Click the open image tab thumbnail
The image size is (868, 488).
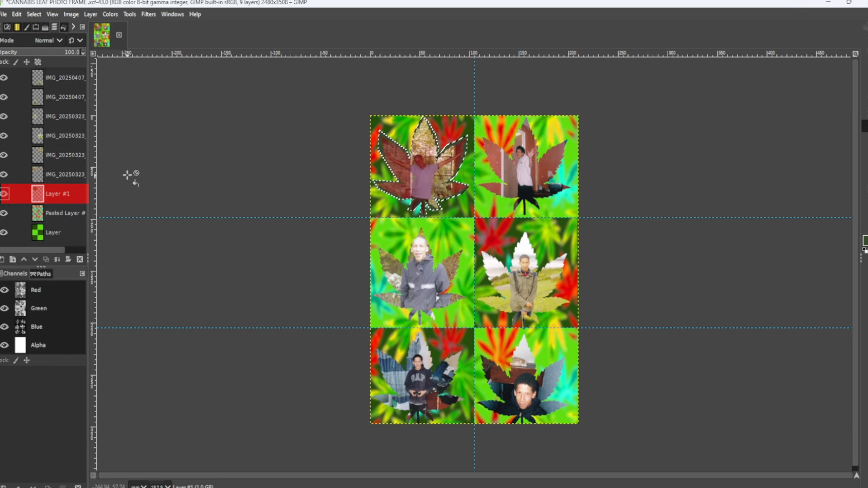pyautogui.click(x=102, y=35)
